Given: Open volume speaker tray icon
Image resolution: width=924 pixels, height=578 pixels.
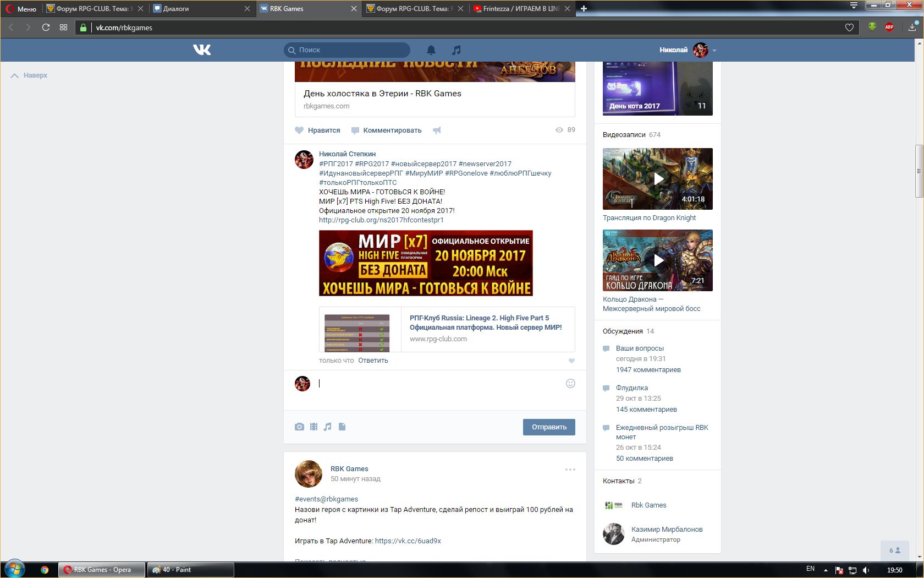Looking at the screenshot, I should 866,570.
